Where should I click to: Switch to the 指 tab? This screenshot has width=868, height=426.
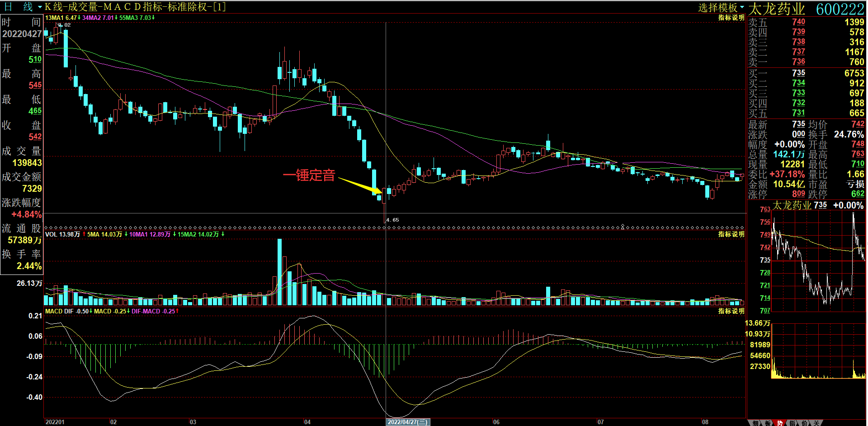pyautogui.click(x=792, y=423)
